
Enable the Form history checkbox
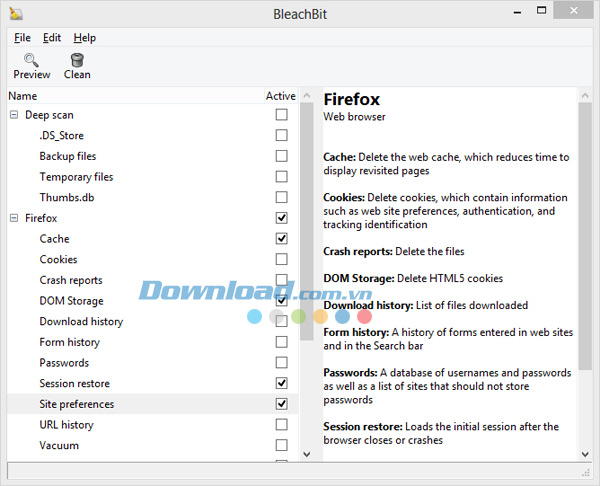(x=282, y=342)
